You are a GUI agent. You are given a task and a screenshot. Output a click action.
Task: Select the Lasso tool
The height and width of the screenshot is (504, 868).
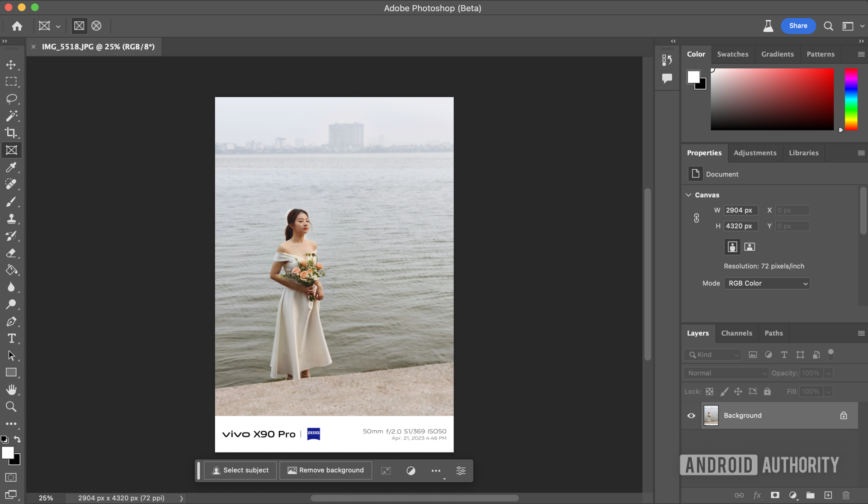coord(11,99)
